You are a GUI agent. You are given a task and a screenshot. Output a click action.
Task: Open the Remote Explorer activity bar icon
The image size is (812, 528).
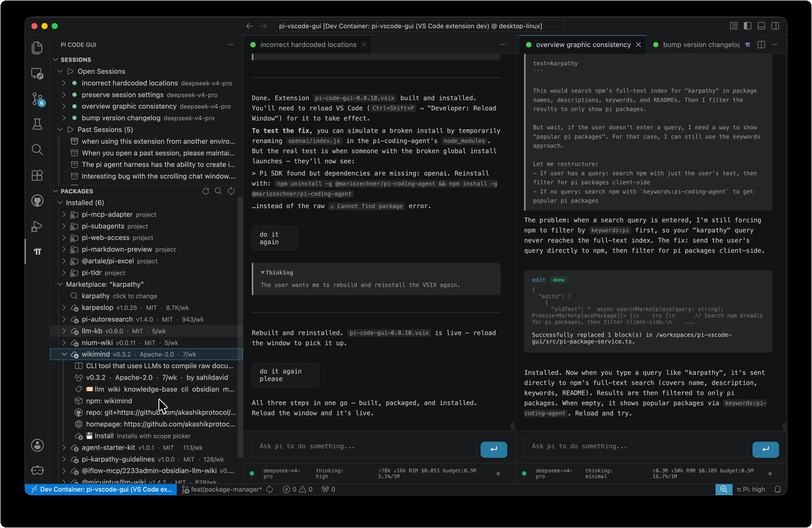pyautogui.click(x=37, y=74)
